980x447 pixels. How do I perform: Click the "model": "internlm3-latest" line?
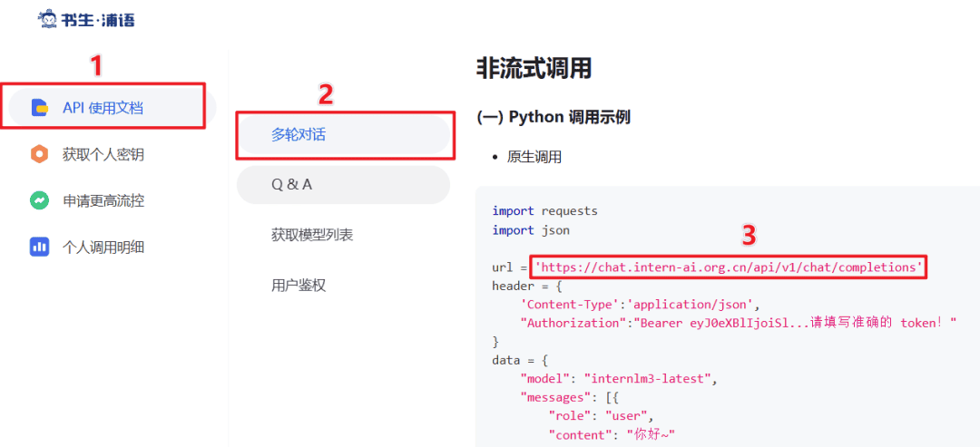620,378
